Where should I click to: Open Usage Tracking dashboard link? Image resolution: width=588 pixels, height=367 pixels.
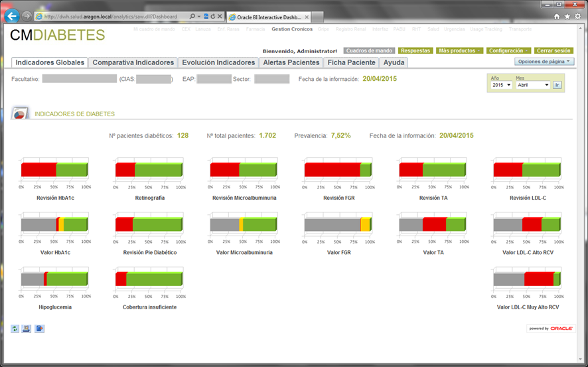point(486,29)
